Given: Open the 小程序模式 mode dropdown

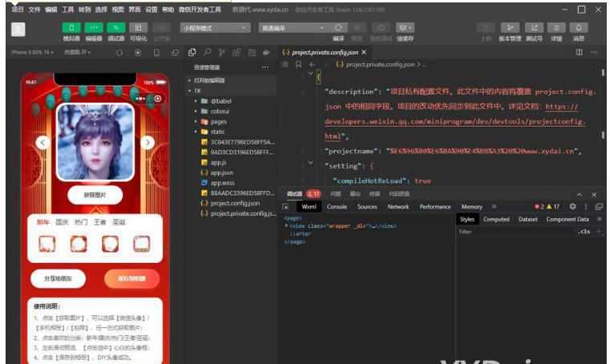Looking at the screenshot, I should click(x=214, y=28).
